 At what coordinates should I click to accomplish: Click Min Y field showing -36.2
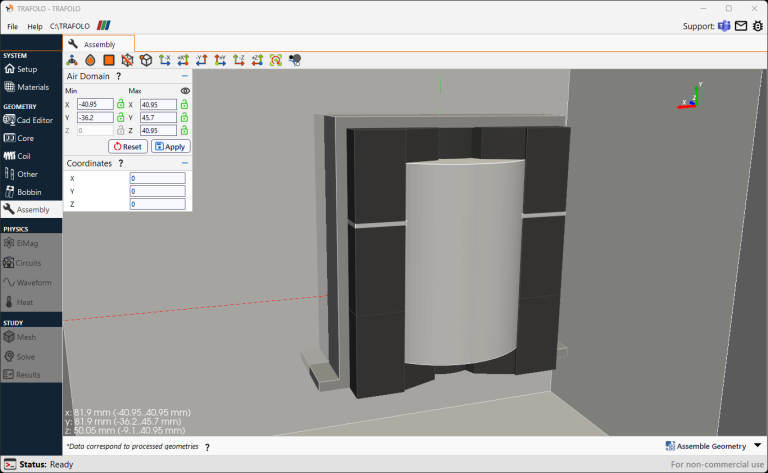(95, 118)
